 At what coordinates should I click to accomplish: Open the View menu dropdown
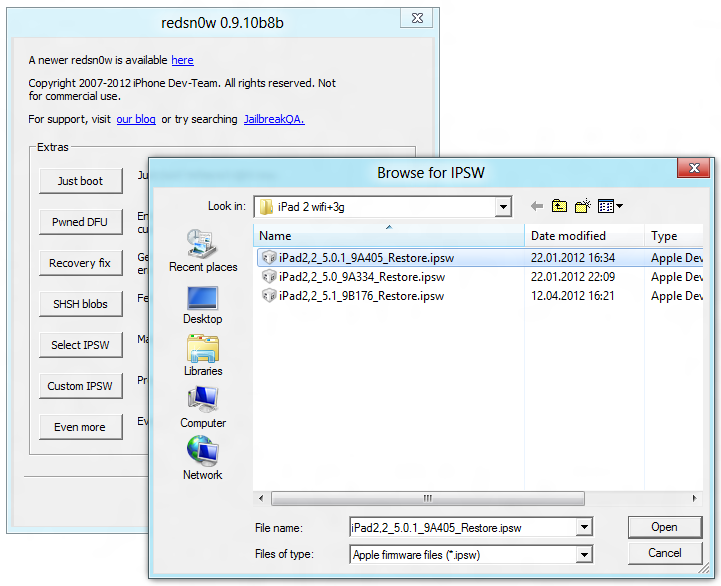(x=610, y=206)
